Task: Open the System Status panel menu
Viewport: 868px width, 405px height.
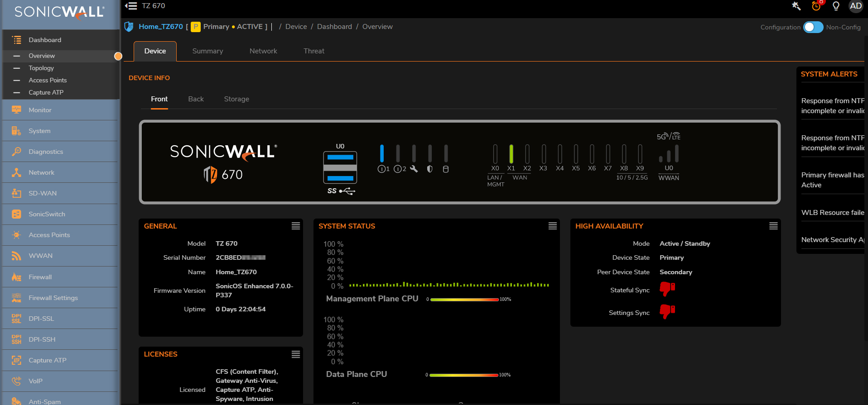Action: 552,226
